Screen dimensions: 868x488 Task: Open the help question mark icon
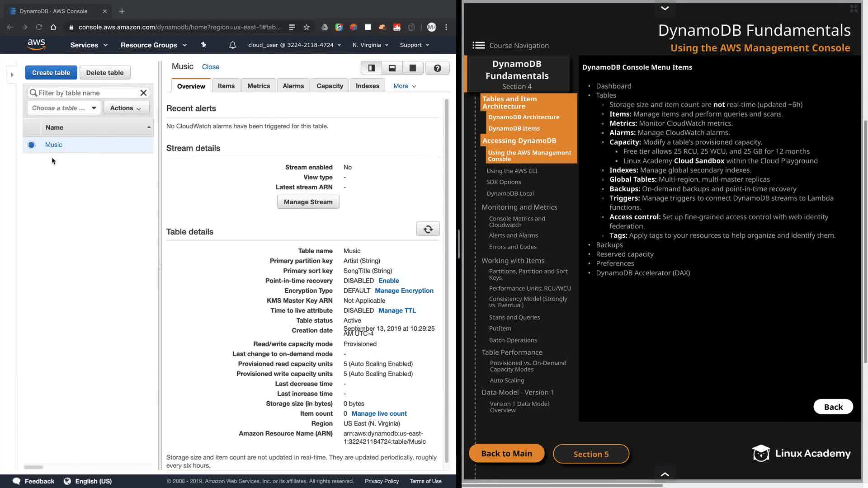[437, 68]
